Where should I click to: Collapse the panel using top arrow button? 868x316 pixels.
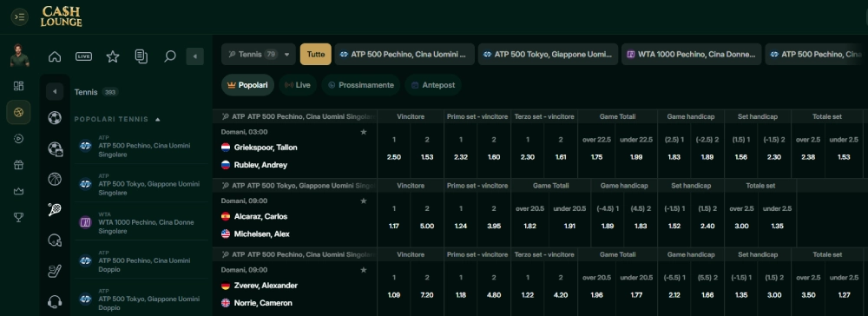tap(194, 56)
